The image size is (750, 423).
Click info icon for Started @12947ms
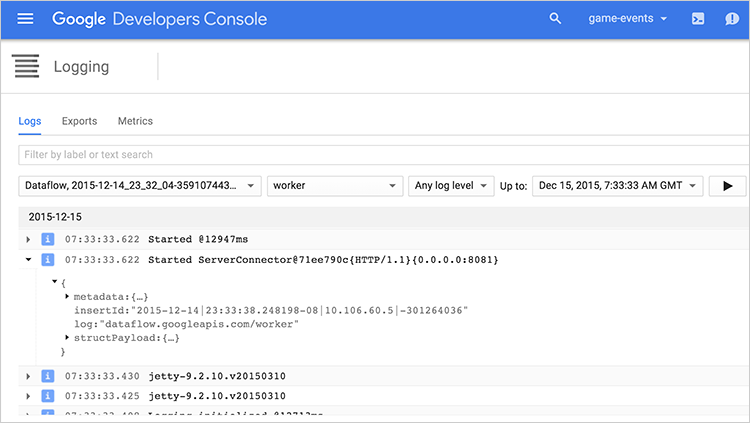tap(47, 239)
